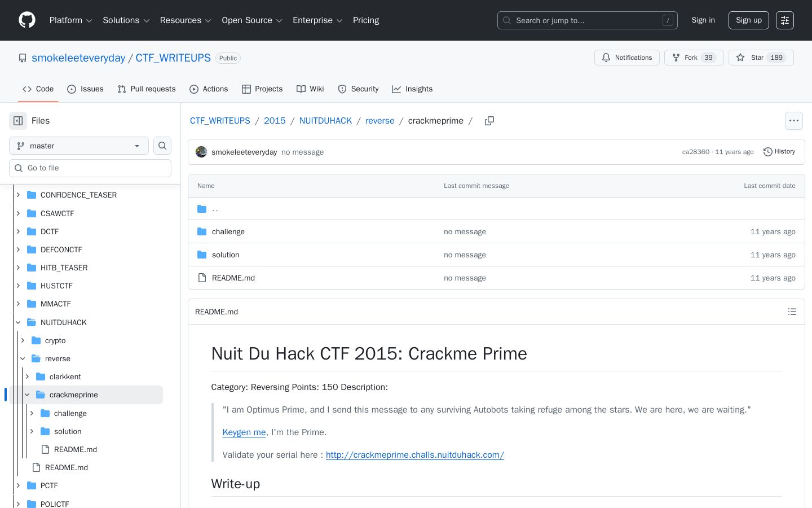The width and height of the screenshot is (812, 508).
Task: Go to the 2015 breadcrumb link
Action: click(x=275, y=121)
